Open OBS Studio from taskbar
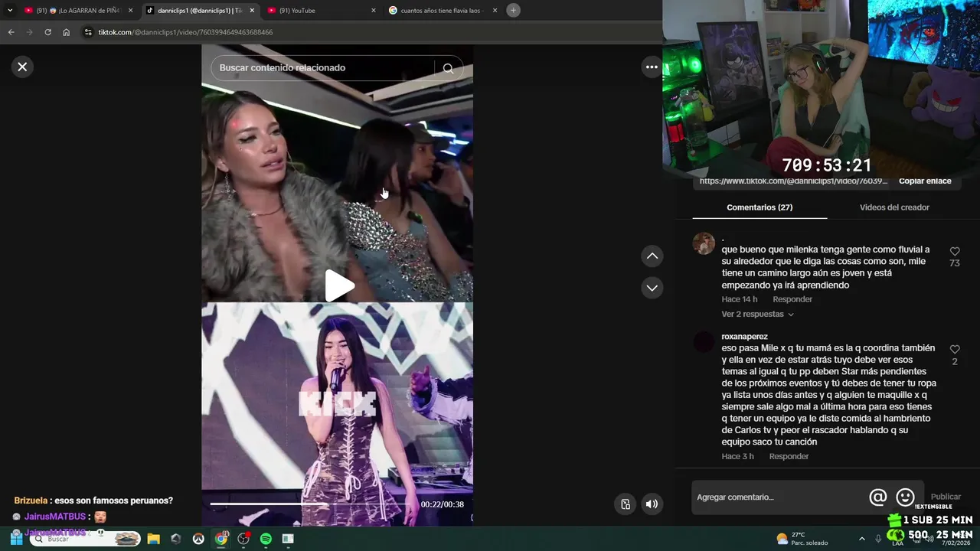980x551 pixels. click(243, 539)
